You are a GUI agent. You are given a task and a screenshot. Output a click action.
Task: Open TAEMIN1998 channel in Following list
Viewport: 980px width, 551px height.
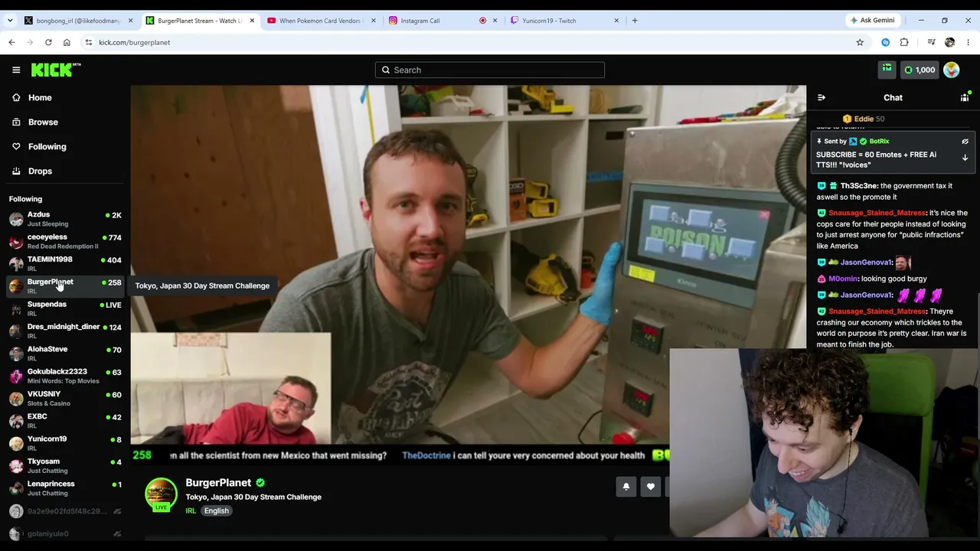[65, 263]
